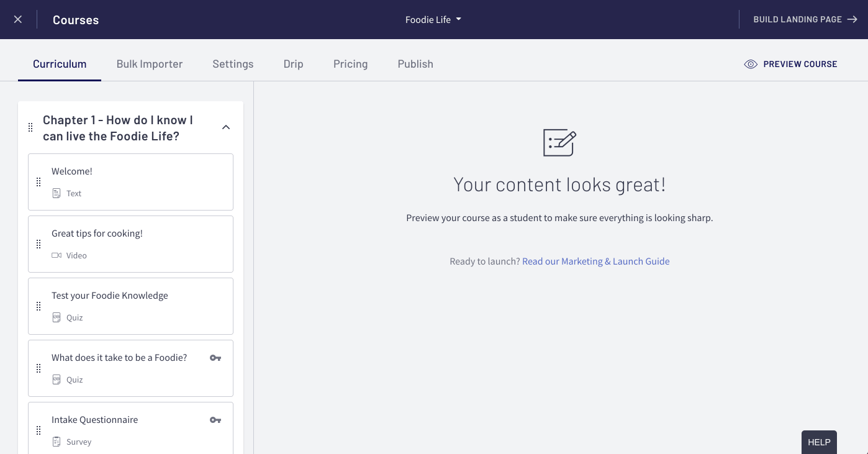
Task: Open the Bulk Importer tab
Action: (x=150, y=64)
